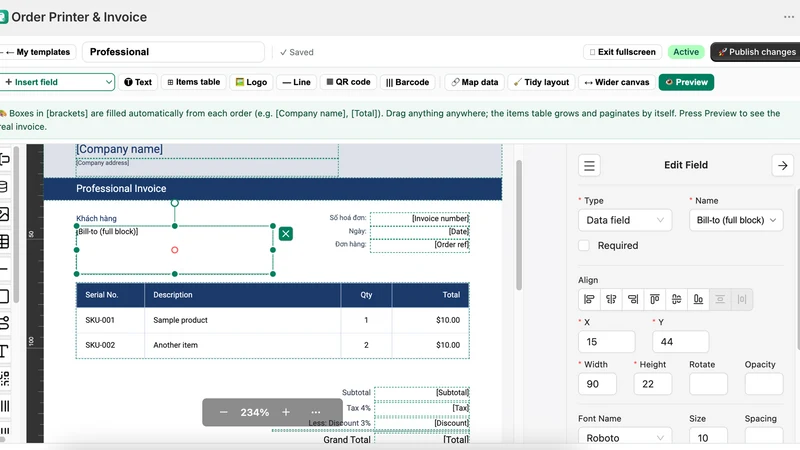This screenshot has width=800, height=450.
Task: Open the Type dropdown showing Data field
Action: [625, 220]
